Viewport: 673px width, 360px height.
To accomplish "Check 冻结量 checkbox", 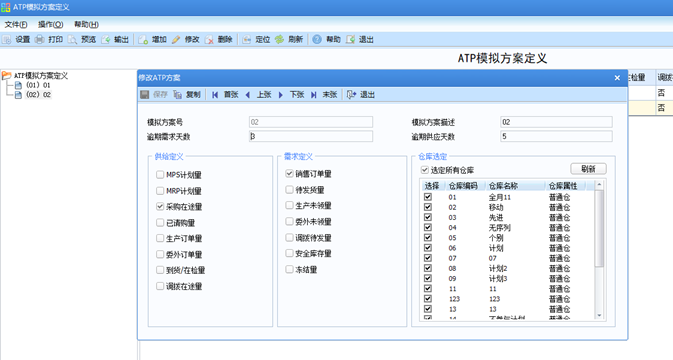I will click(289, 269).
